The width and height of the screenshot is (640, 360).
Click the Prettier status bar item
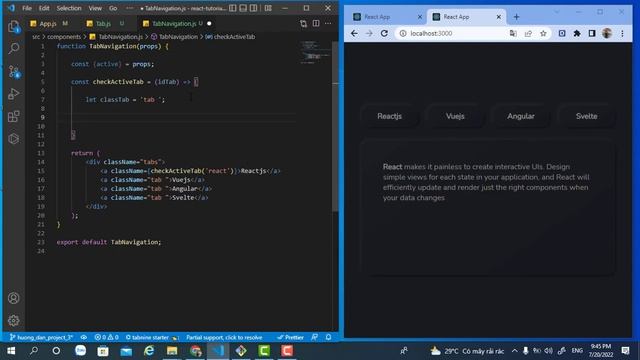290,338
